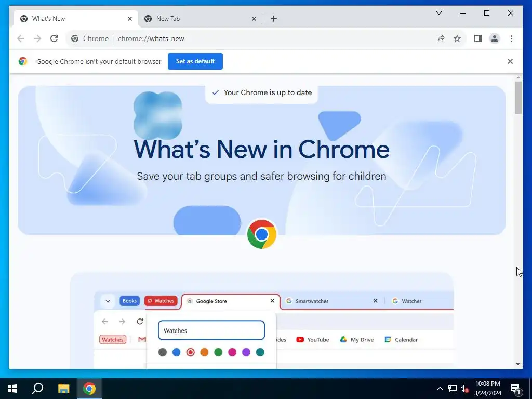Pick the grey group color

163,352
